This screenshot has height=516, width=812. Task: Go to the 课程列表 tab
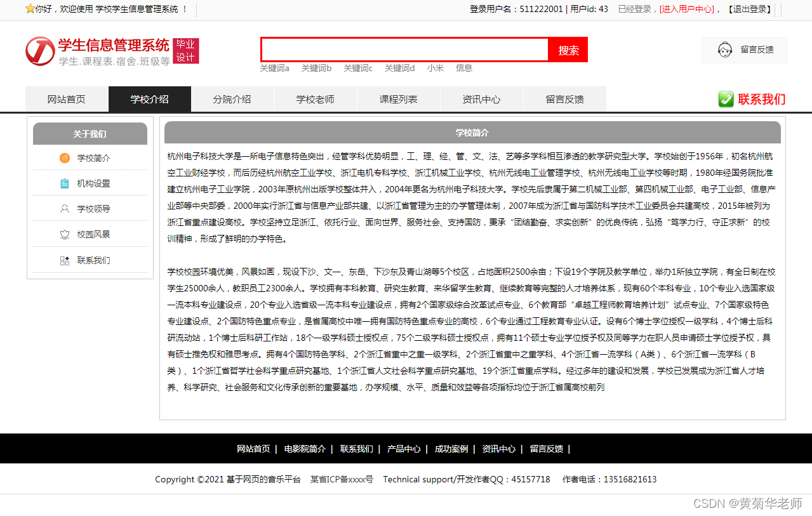398,100
